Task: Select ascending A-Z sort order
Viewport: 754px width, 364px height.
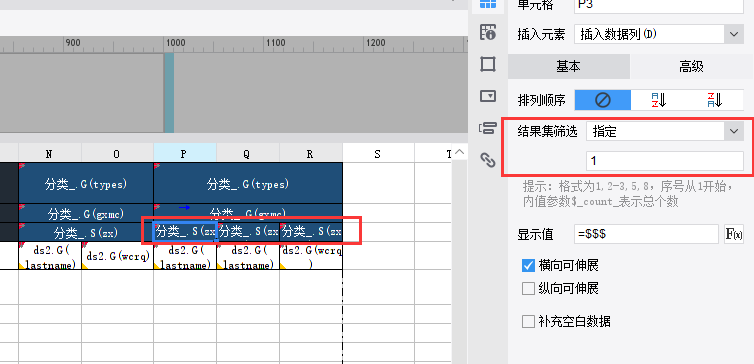Action: click(x=658, y=100)
